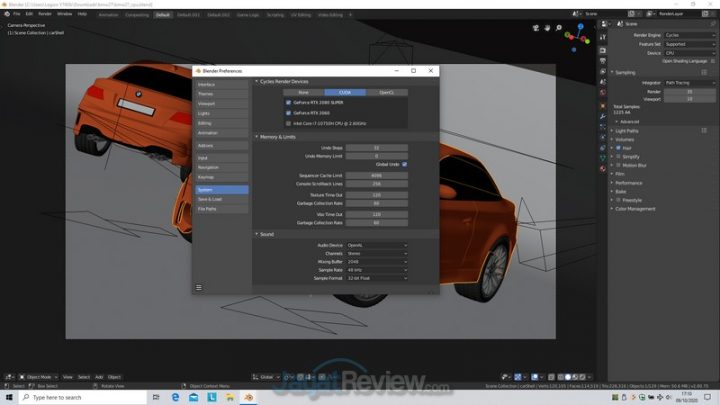Open the sound Channels dropdown
720x405 pixels.
377,253
